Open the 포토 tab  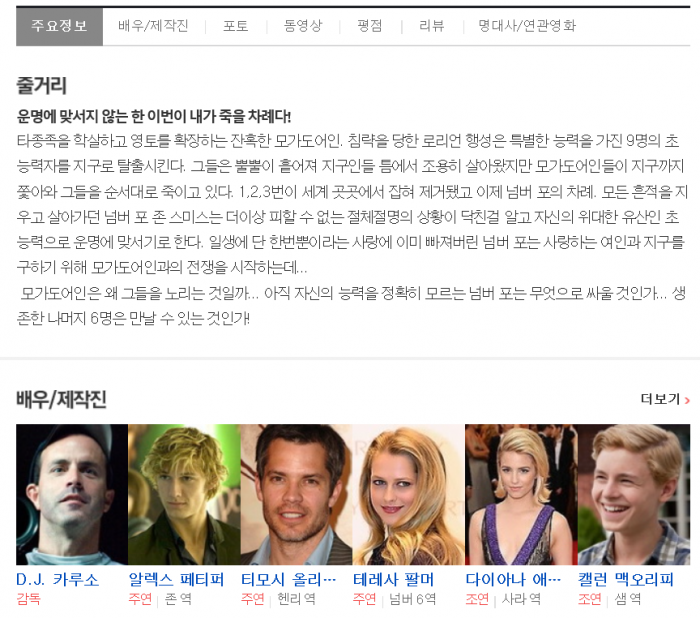tap(235, 27)
